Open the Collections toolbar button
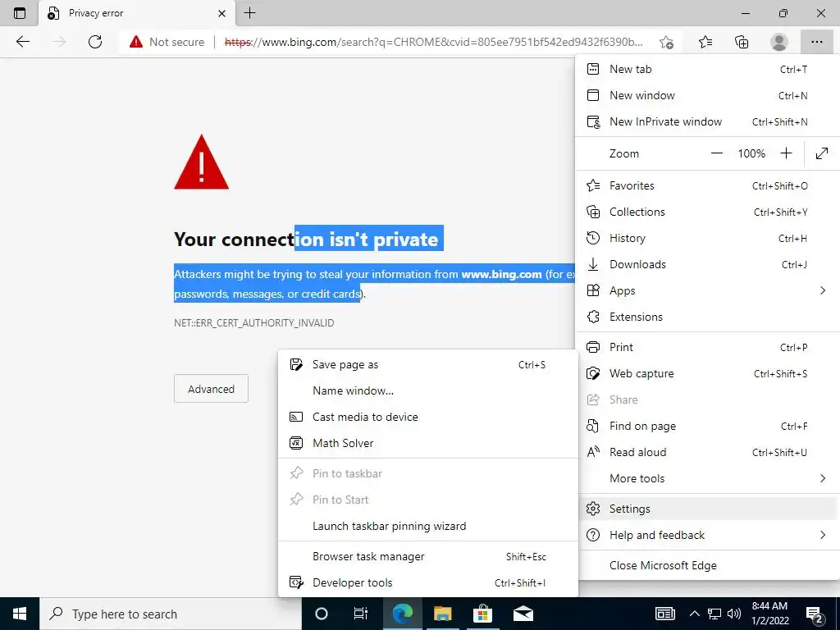The image size is (840, 630). [x=742, y=42]
